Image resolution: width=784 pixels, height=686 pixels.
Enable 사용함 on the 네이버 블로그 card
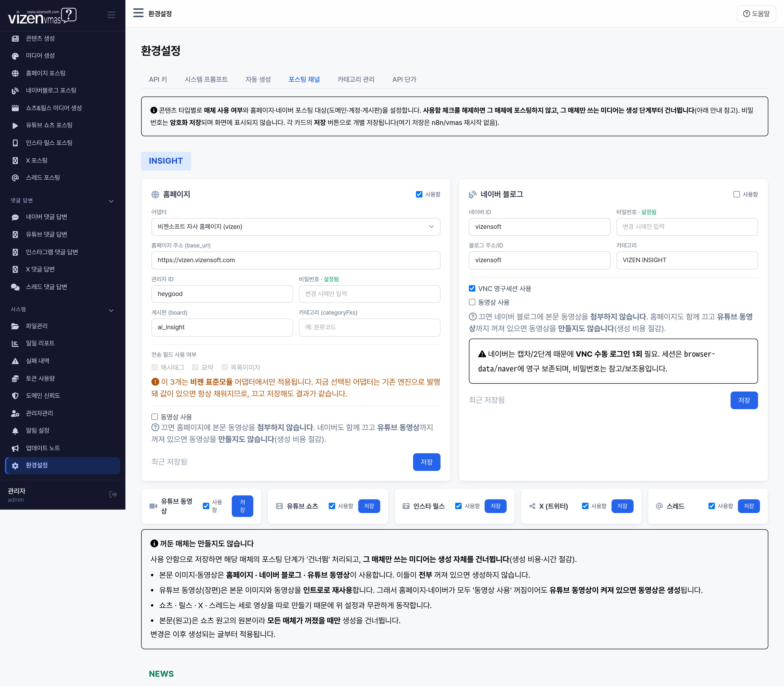(736, 195)
